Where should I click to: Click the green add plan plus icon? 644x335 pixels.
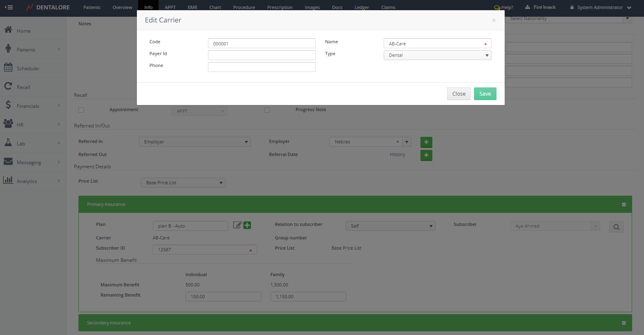click(x=247, y=225)
